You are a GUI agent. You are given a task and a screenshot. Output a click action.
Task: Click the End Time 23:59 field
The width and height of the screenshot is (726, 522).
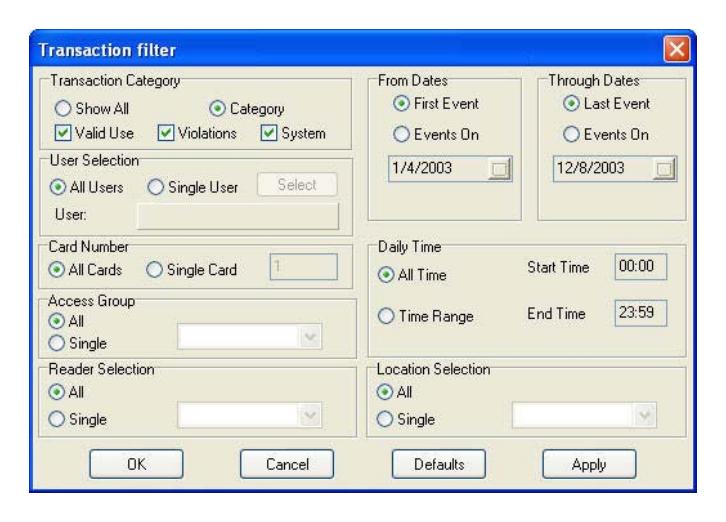(x=641, y=313)
